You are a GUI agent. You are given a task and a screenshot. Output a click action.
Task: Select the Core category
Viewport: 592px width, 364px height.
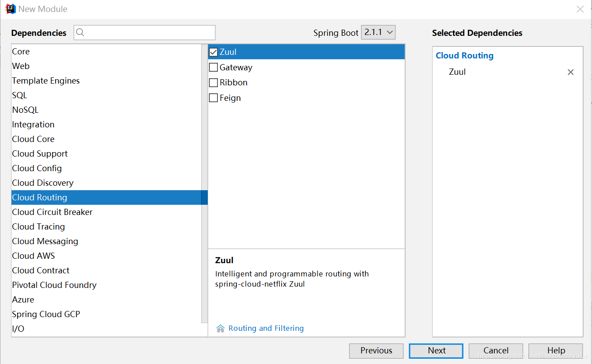click(106, 52)
